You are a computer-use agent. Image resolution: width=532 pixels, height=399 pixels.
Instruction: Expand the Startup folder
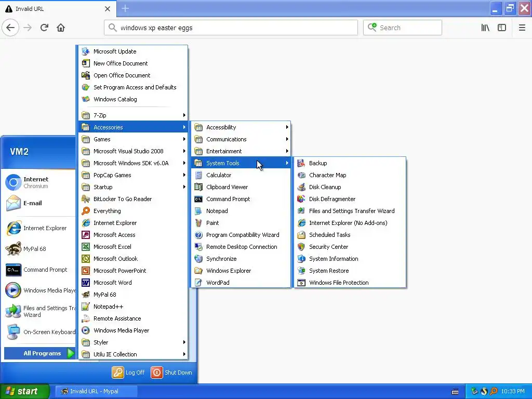click(133, 187)
